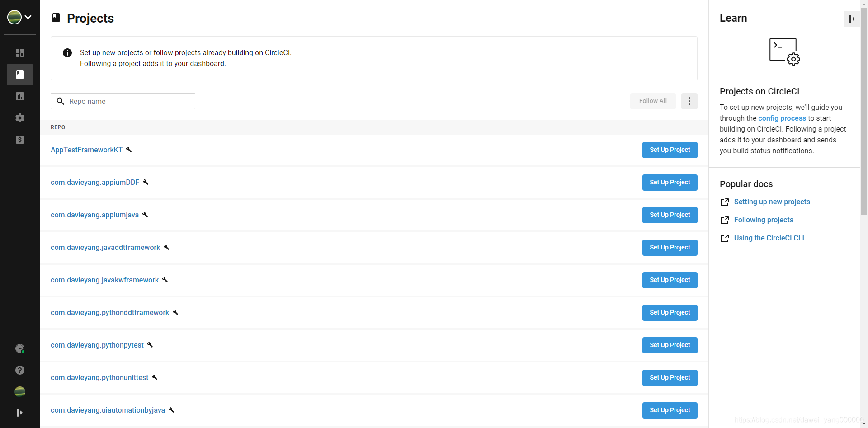868x428 pixels.
Task: Open the Help question mark icon
Action: point(20,370)
